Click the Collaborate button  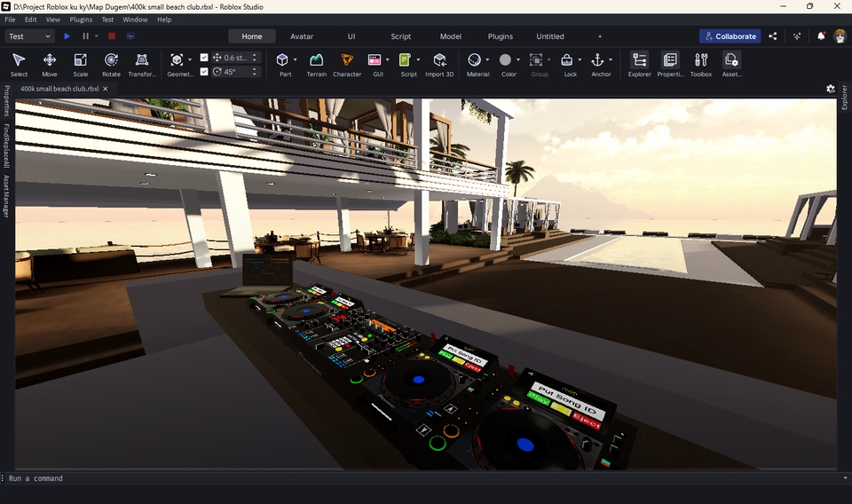tap(730, 36)
